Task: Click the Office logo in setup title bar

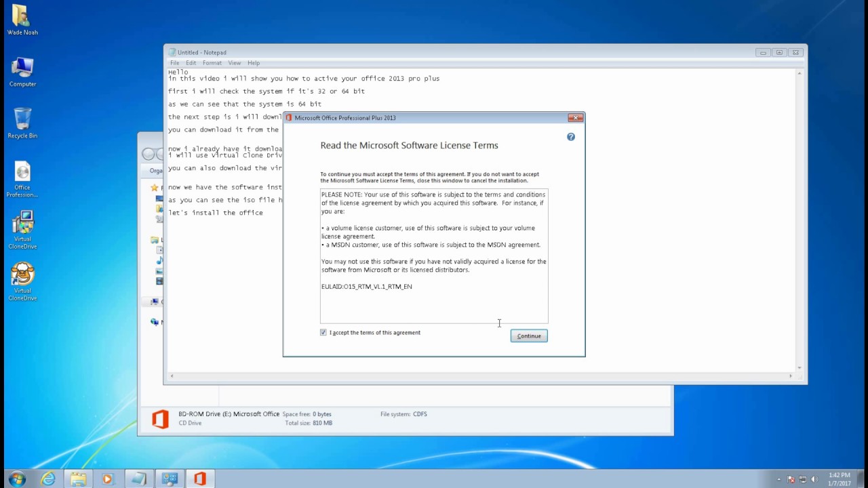Action: coord(289,118)
